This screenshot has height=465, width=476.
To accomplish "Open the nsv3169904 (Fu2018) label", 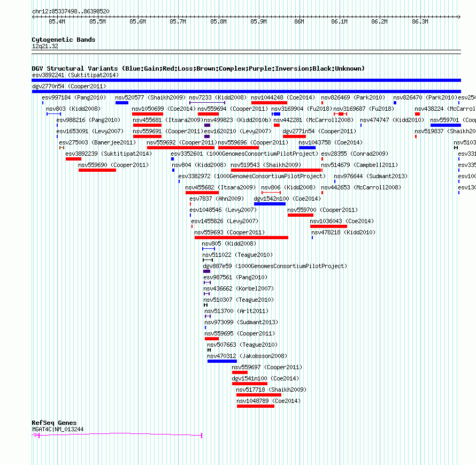I will [x=302, y=109].
